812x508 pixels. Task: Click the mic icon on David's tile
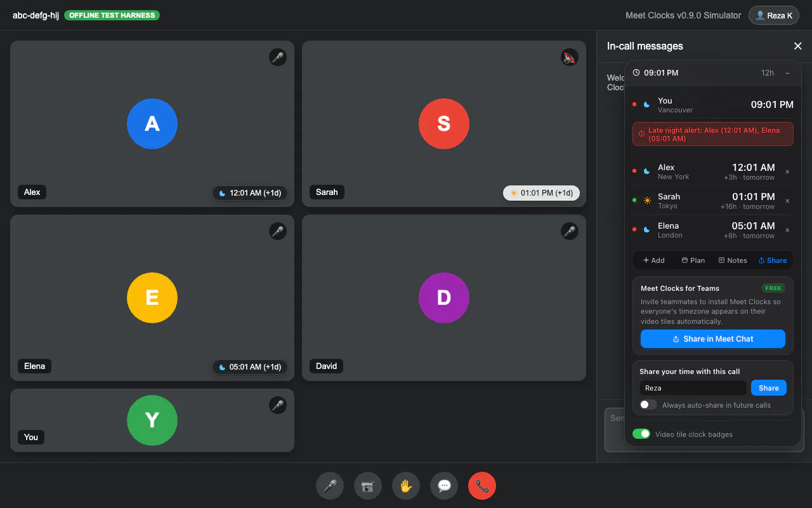pyautogui.click(x=570, y=231)
